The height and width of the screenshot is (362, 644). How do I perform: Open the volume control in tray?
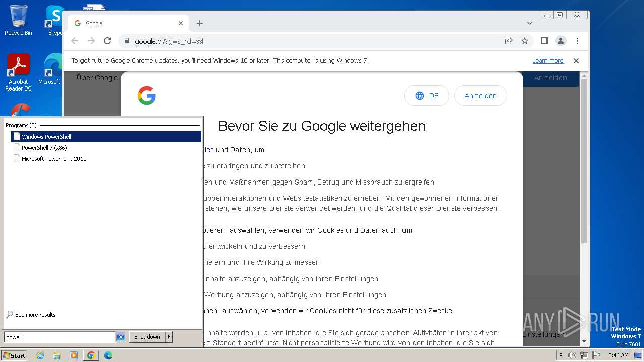[x=572, y=355]
